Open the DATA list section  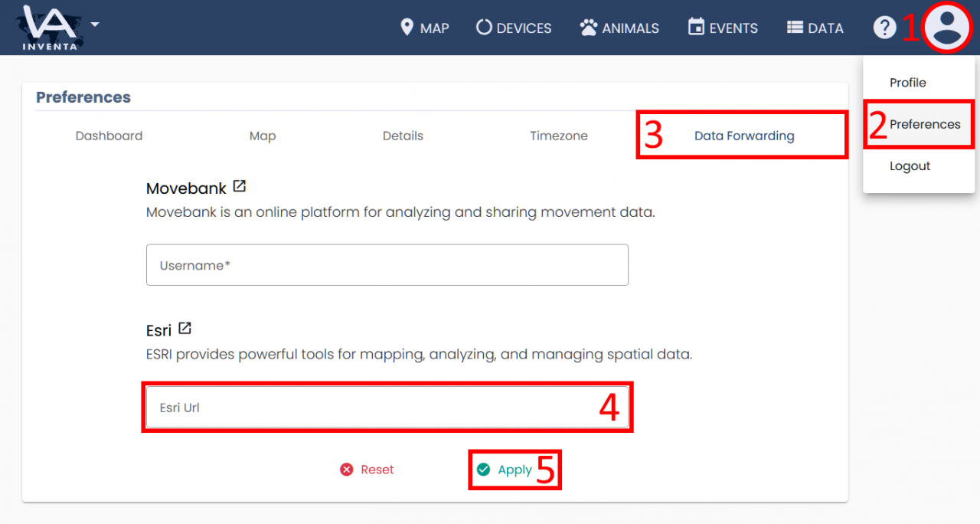click(x=815, y=28)
